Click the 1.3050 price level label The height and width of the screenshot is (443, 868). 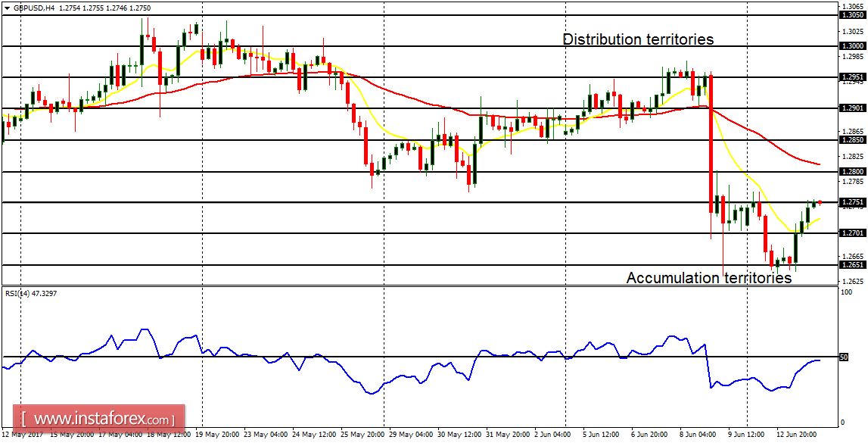[x=850, y=15]
